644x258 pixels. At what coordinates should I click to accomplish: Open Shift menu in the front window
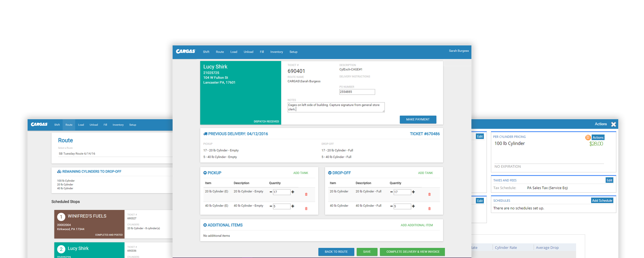206,52
